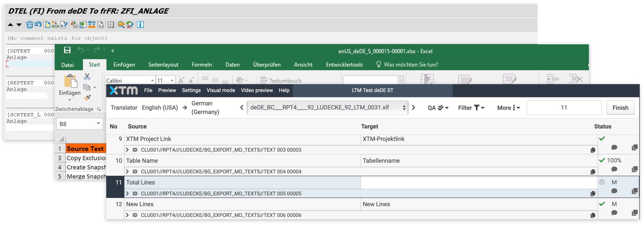Open the Visual mode menu in XTM
644x225 pixels.
[221, 91]
